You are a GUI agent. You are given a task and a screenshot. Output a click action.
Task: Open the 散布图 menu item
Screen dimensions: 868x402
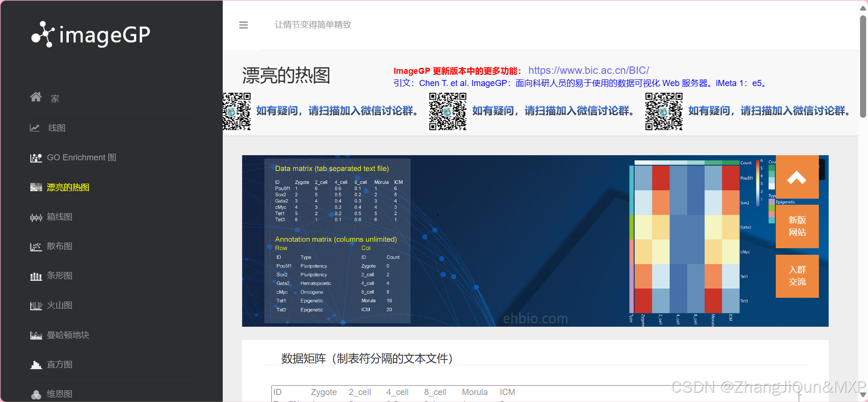pos(59,246)
